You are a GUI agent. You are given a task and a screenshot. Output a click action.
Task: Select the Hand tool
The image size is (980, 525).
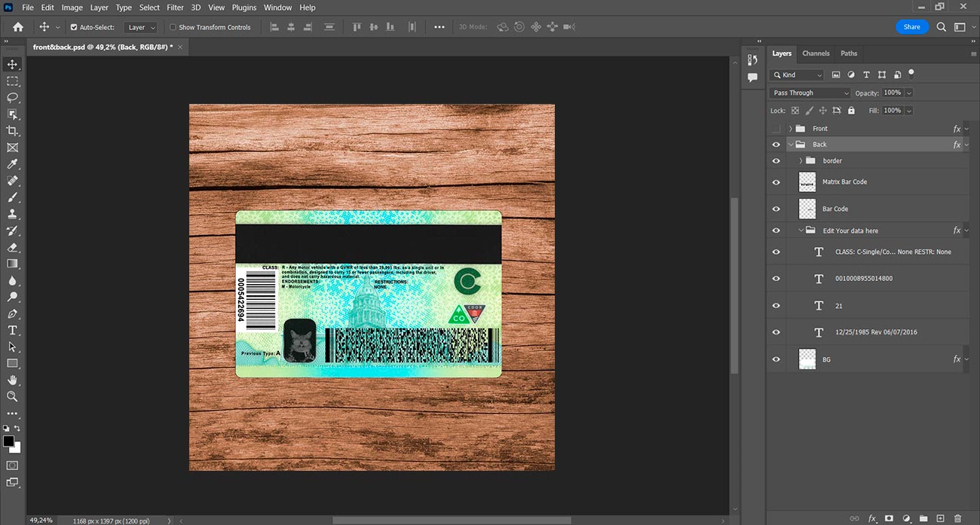(12, 380)
